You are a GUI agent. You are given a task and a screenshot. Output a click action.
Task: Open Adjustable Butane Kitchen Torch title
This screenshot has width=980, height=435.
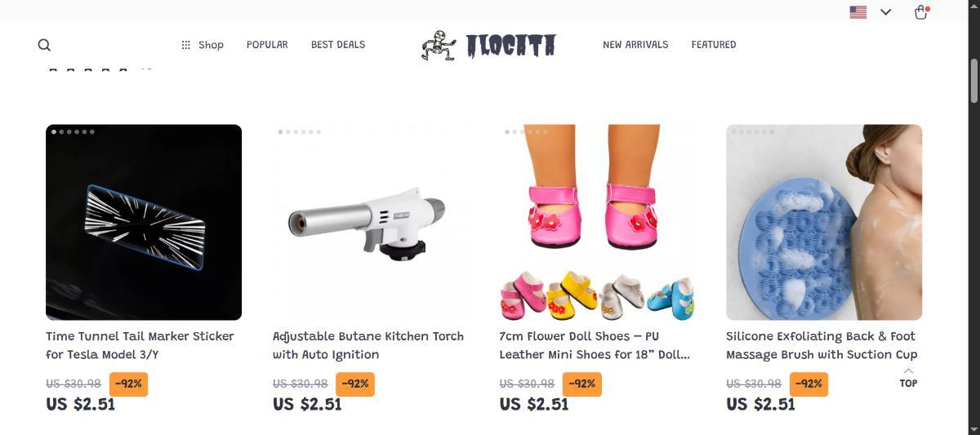368,345
